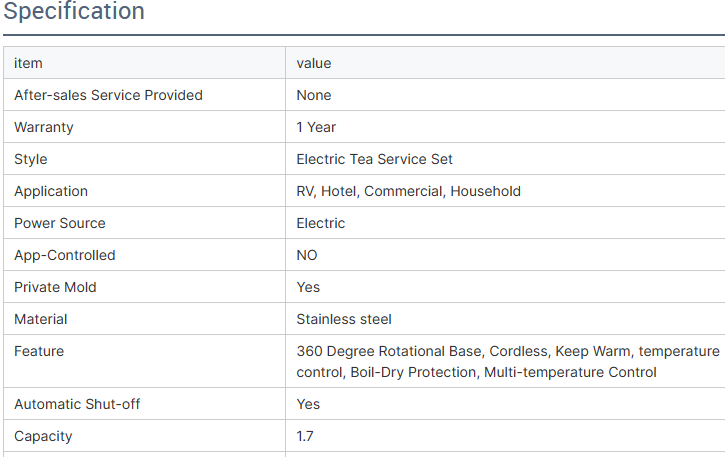Viewport: 728px width, 457px height.
Task: Select the Style row label
Action: click(31, 159)
